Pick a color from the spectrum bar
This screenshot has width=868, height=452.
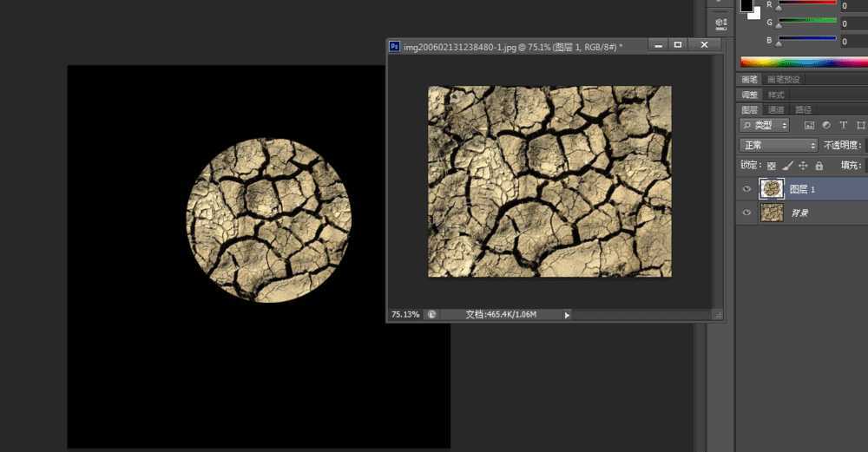(803, 62)
